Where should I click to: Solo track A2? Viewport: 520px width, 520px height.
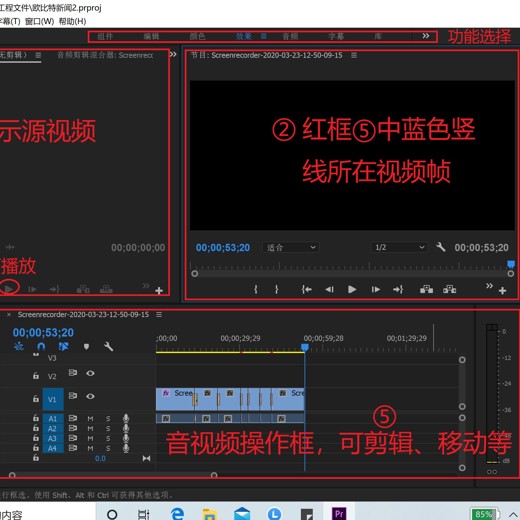coord(108,429)
